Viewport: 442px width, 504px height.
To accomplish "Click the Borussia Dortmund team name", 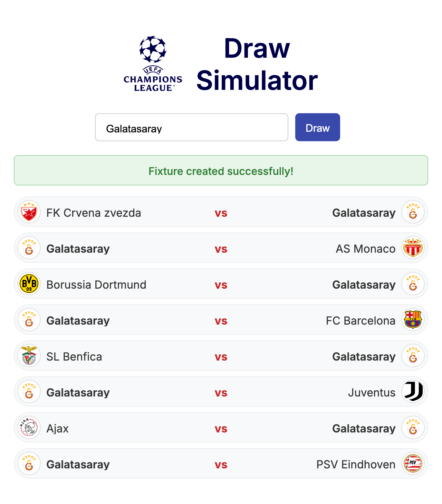I will [96, 285].
